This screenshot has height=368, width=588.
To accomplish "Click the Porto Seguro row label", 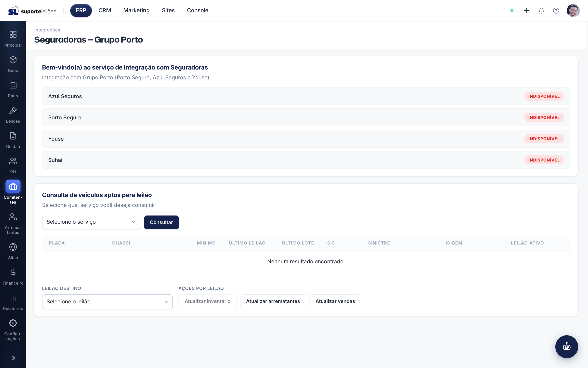I will (x=65, y=118).
